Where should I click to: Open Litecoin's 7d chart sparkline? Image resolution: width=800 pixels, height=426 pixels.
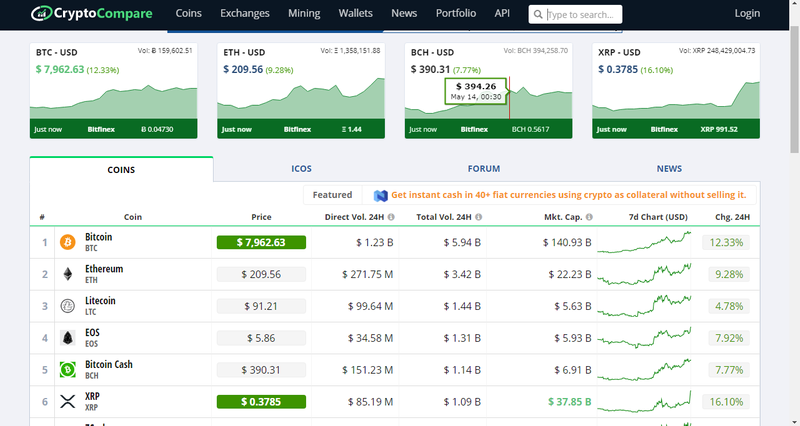pos(644,306)
